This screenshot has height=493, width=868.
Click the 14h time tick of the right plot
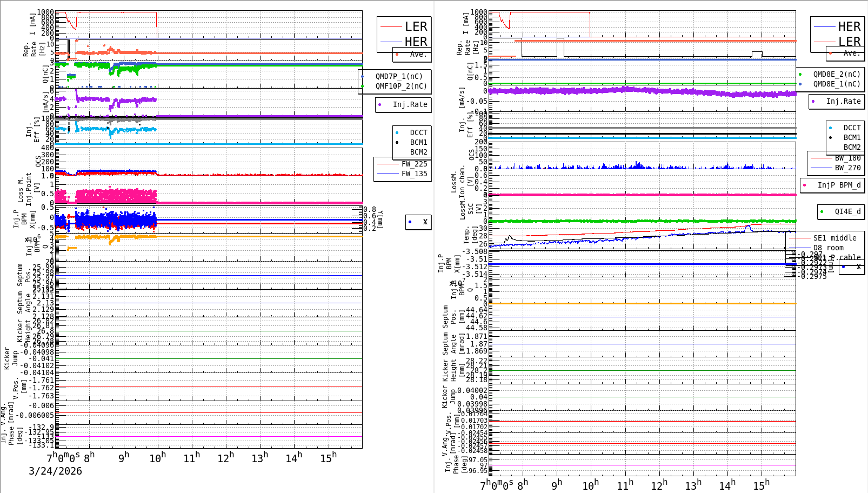(x=727, y=485)
